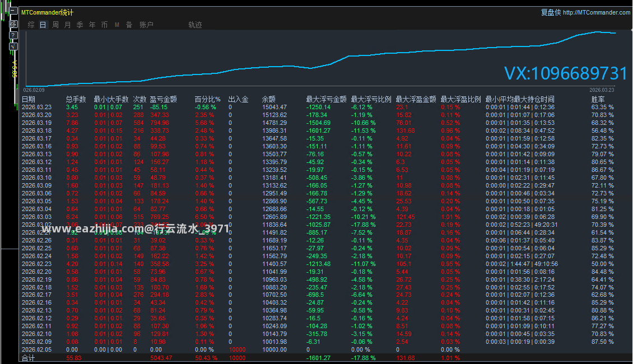Switch to the 综 (summary) tab
The image size is (633, 364).
click(31, 25)
